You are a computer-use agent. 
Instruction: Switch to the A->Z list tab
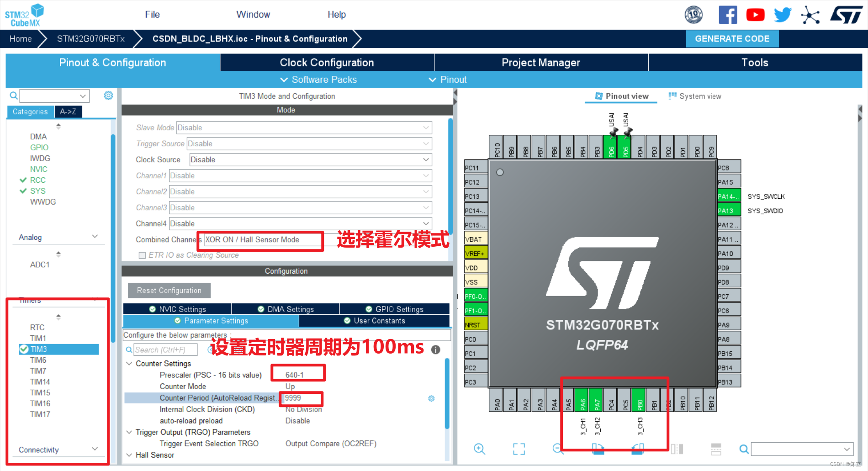pyautogui.click(x=68, y=111)
